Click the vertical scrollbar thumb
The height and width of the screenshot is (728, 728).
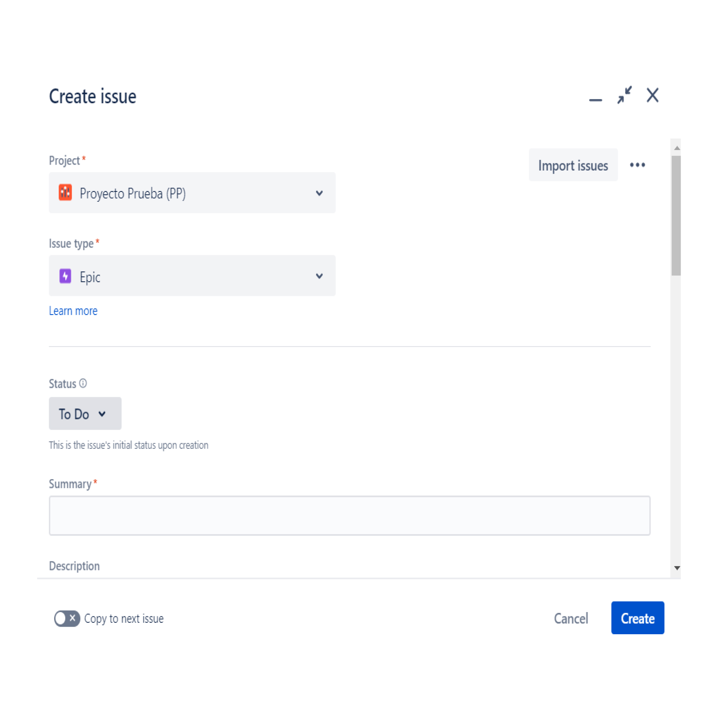[676, 216]
